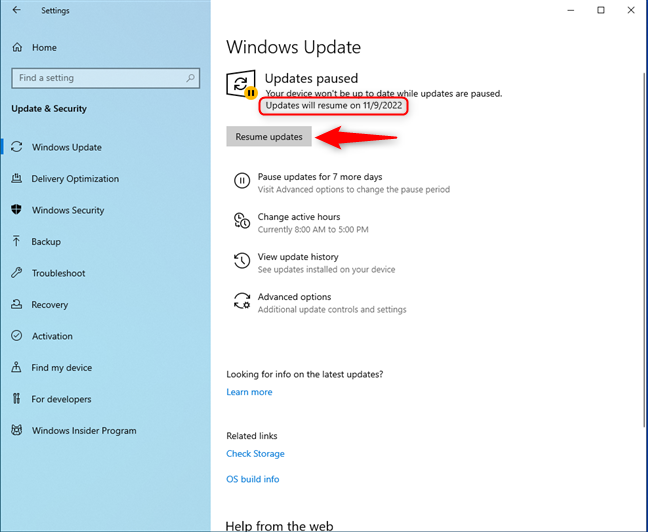
Task: Click the Backup upload arrow icon
Action: pyautogui.click(x=16, y=241)
